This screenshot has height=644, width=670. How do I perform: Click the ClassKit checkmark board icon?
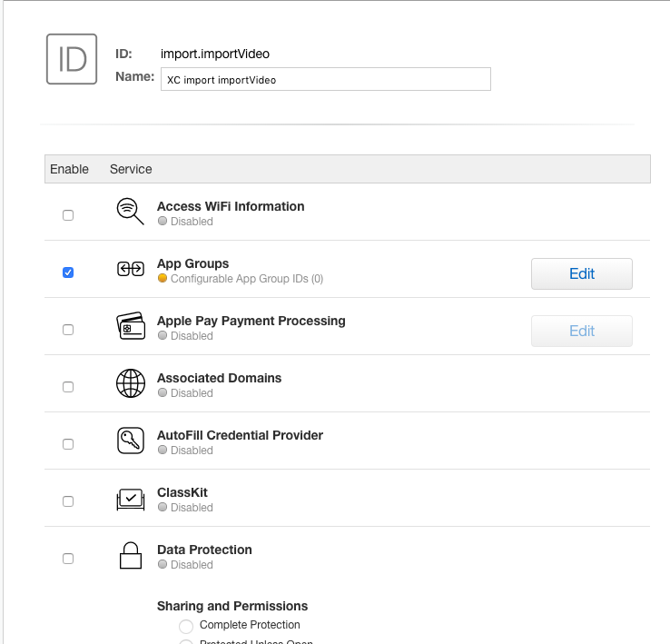[x=131, y=499]
